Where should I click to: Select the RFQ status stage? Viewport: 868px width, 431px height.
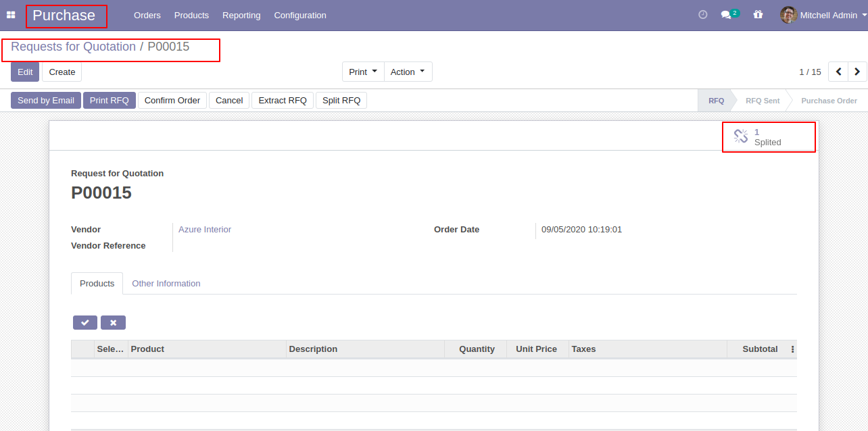(x=717, y=101)
